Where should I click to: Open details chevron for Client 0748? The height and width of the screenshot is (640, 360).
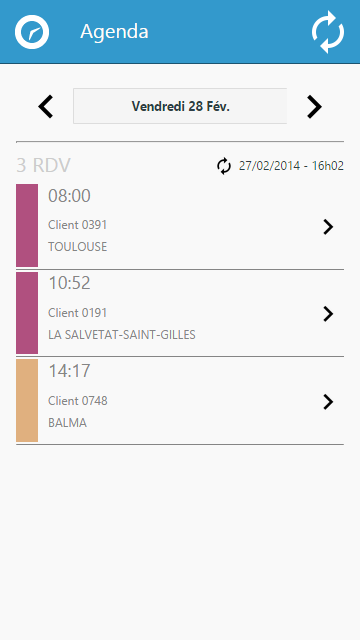328,402
